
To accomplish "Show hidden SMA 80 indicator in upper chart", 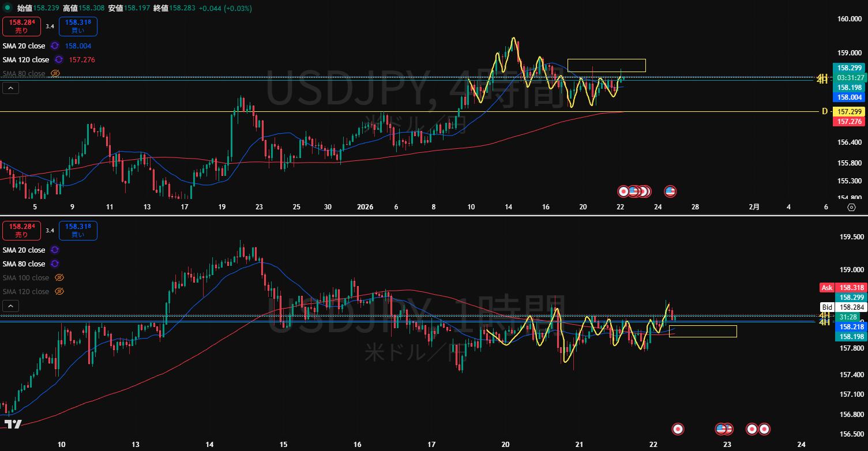I will (x=55, y=73).
